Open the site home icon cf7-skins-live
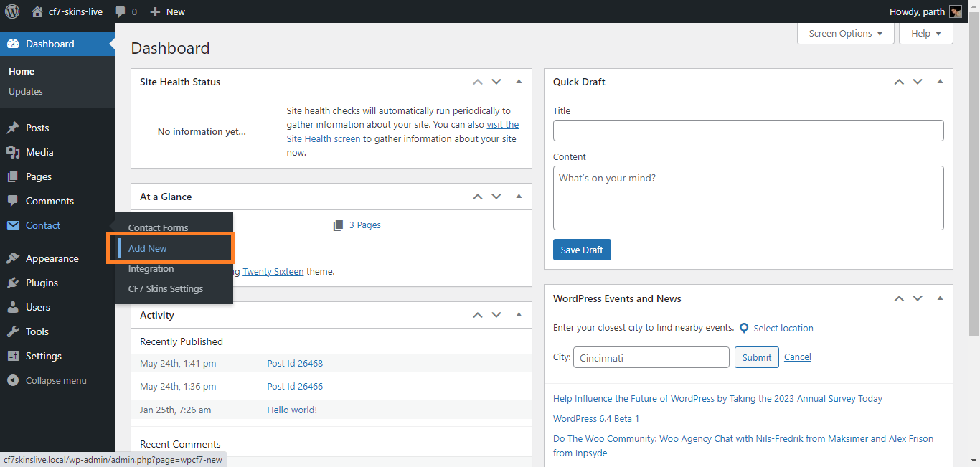This screenshot has width=980, height=467. pyautogui.click(x=37, y=11)
